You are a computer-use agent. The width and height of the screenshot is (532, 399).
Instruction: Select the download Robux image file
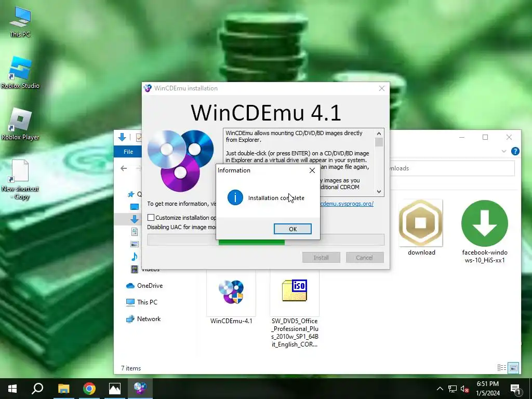coord(421,228)
